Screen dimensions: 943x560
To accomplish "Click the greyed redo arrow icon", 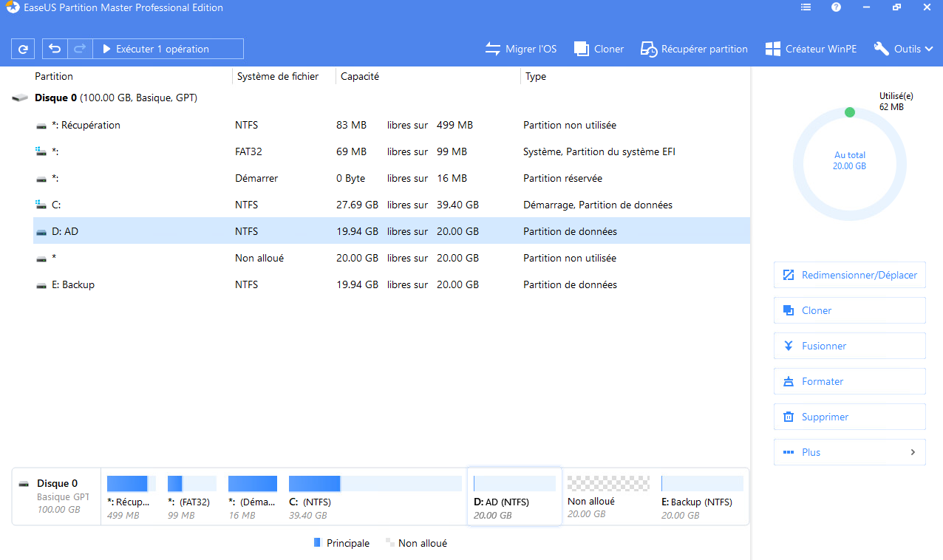I will pos(80,49).
